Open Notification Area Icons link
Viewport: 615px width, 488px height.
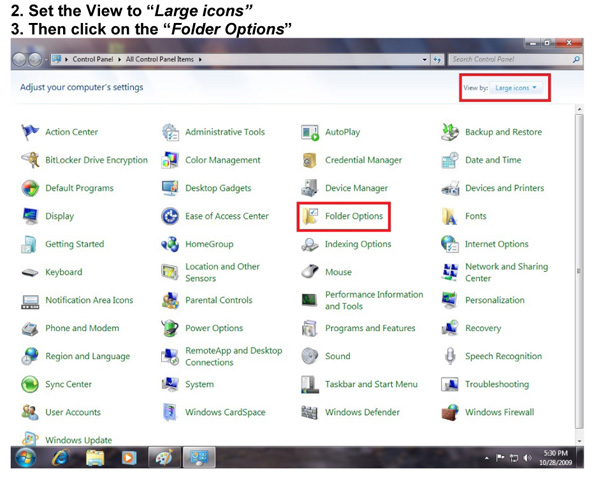coord(89,300)
